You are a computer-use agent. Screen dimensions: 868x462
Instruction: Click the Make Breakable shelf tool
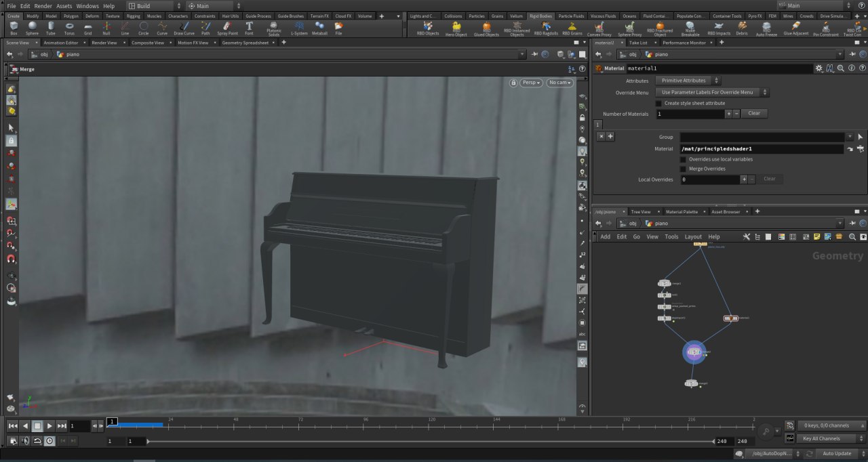[690, 28]
